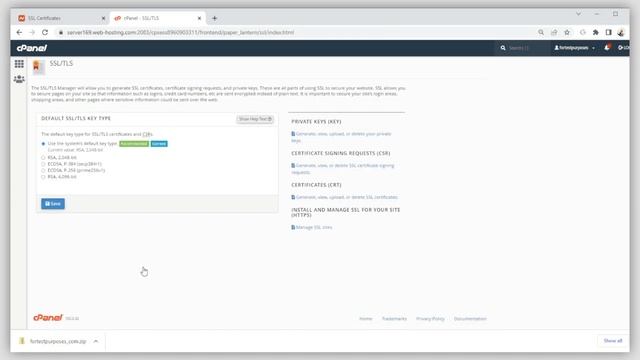Click the padlock site info icon

coord(61,32)
